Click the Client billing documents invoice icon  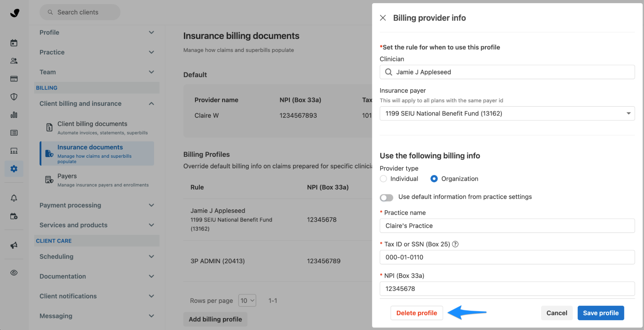(x=49, y=127)
